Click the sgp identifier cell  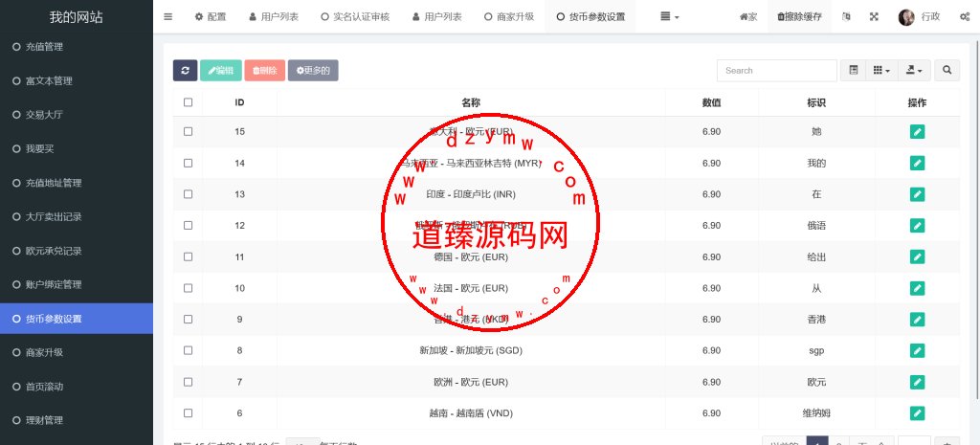[x=816, y=350]
